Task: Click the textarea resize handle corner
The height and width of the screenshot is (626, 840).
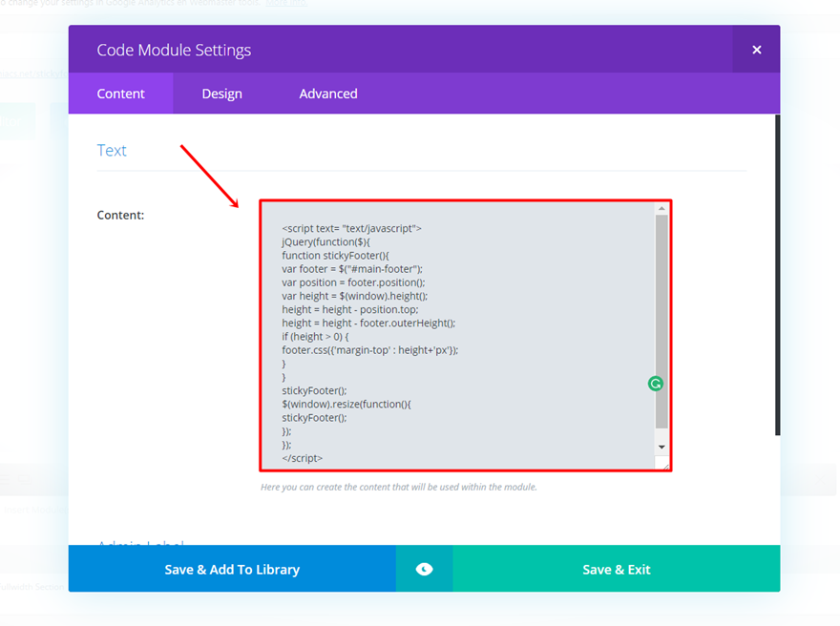Action: (662, 463)
